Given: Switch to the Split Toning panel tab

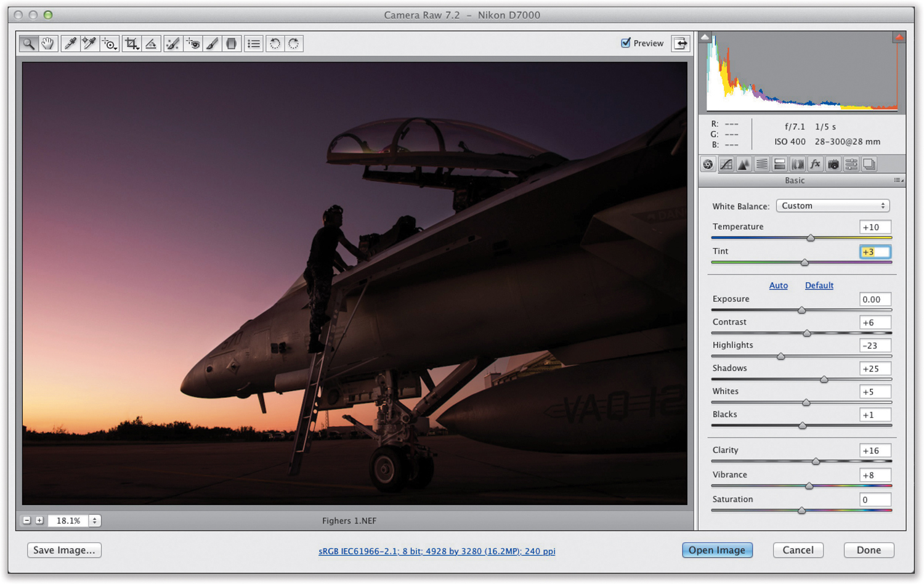Looking at the screenshot, I should point(780,164).
